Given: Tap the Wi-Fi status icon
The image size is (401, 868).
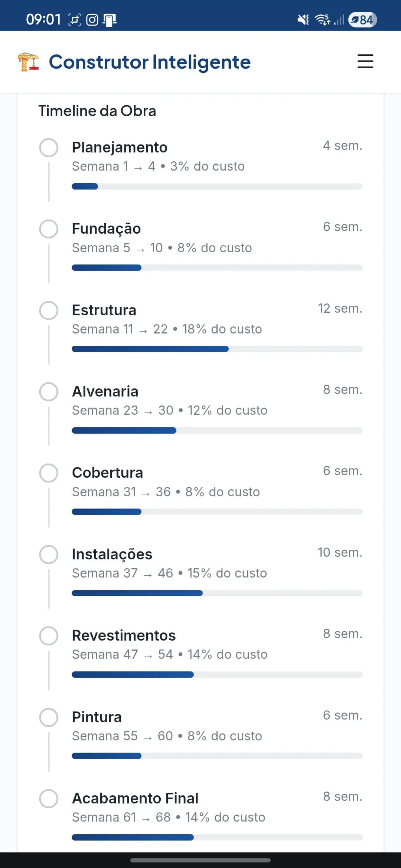Looking at the screenshot, I should (x=322, y=20).
